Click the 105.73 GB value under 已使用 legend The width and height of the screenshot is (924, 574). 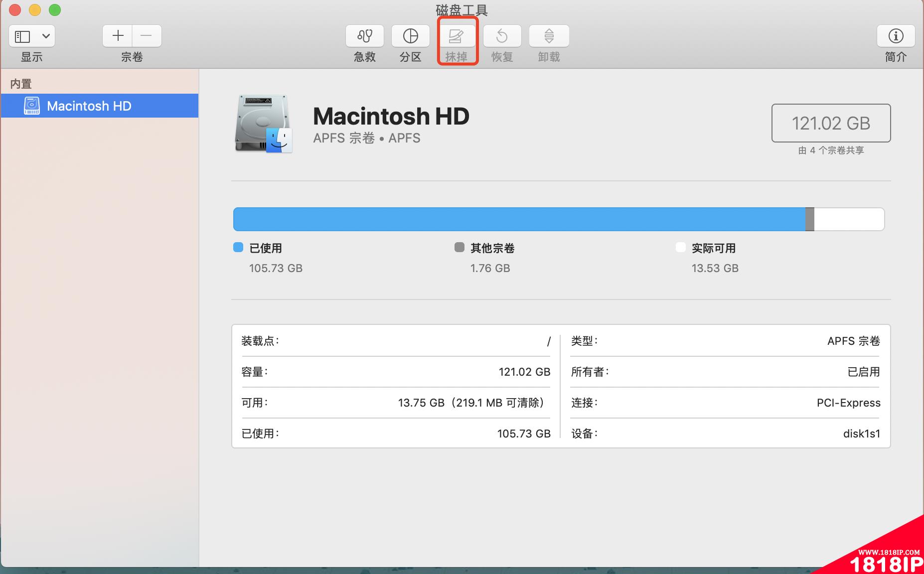coord(276,268)
